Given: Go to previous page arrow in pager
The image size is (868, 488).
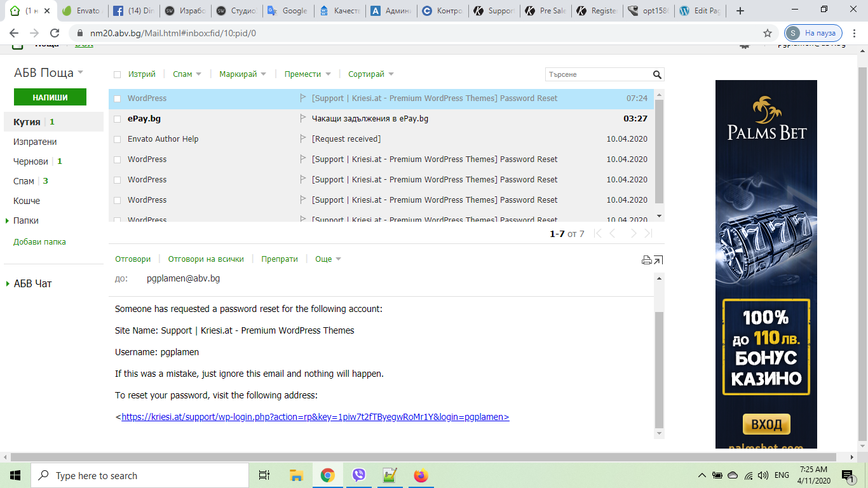Looking at the screenshot, I should pyautogui.click(x=613, y=234).
